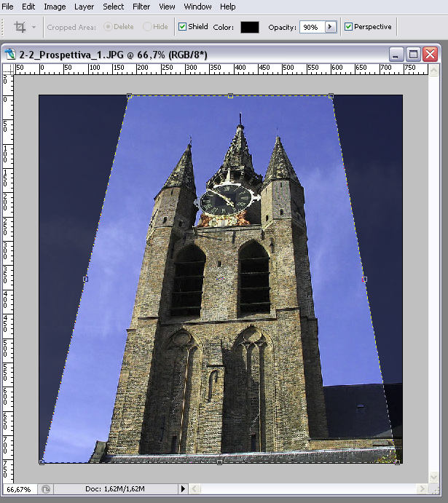Click the status bar Version Cue icon
Viewport: 448px width, 503px height.
[46, 489]
